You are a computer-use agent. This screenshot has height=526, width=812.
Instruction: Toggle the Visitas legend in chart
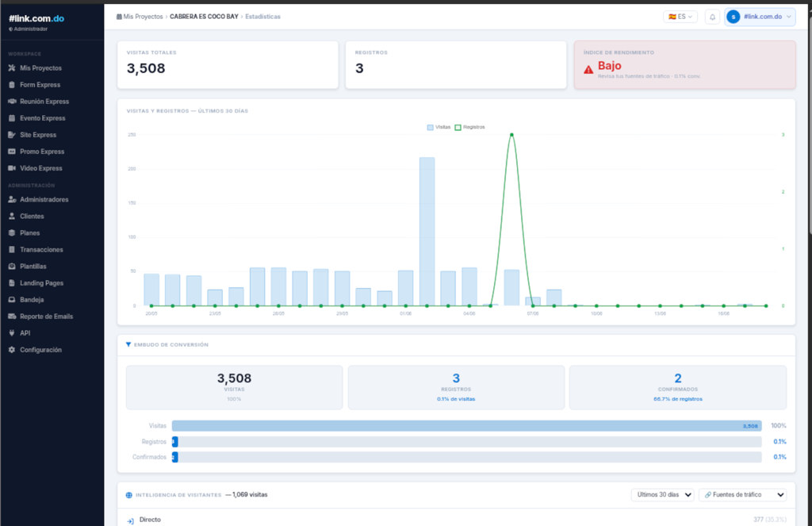coord(439,127)
